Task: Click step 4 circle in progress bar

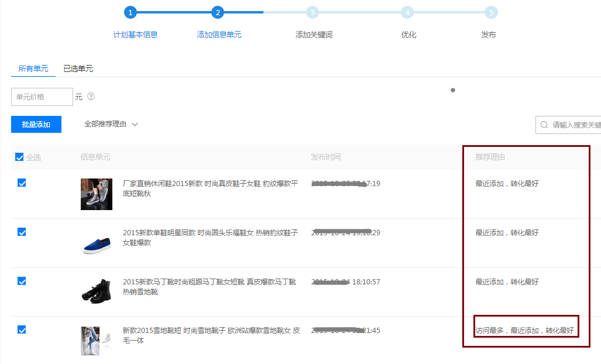Action: click(x=407, y=12)
